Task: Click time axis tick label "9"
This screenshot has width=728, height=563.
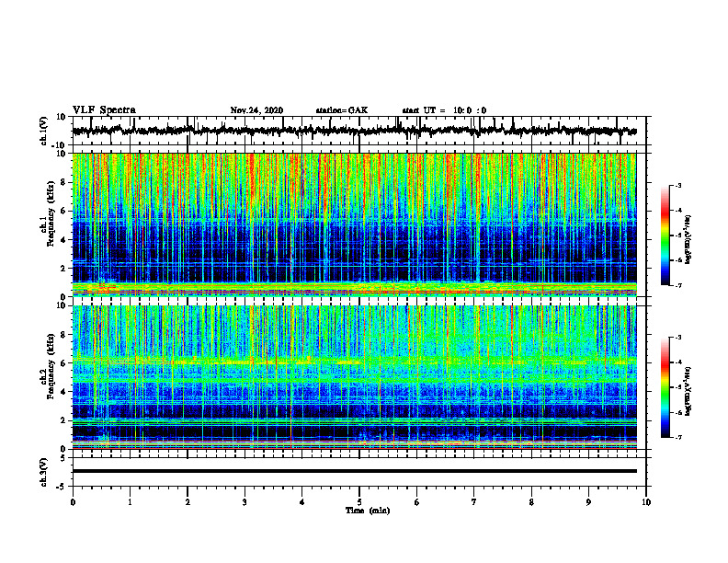Action: tap(588, 502)
